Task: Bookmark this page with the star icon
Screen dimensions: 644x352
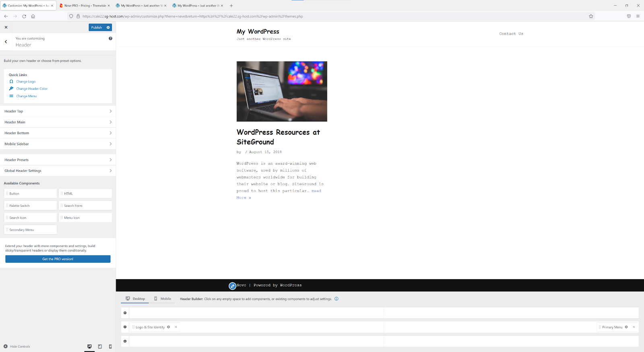Action: (591, 16)
